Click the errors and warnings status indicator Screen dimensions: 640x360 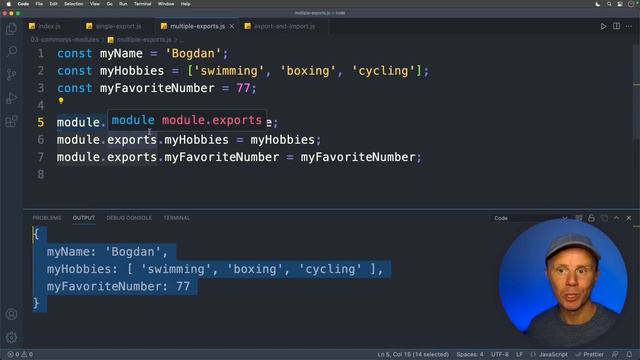pos(20,354)
